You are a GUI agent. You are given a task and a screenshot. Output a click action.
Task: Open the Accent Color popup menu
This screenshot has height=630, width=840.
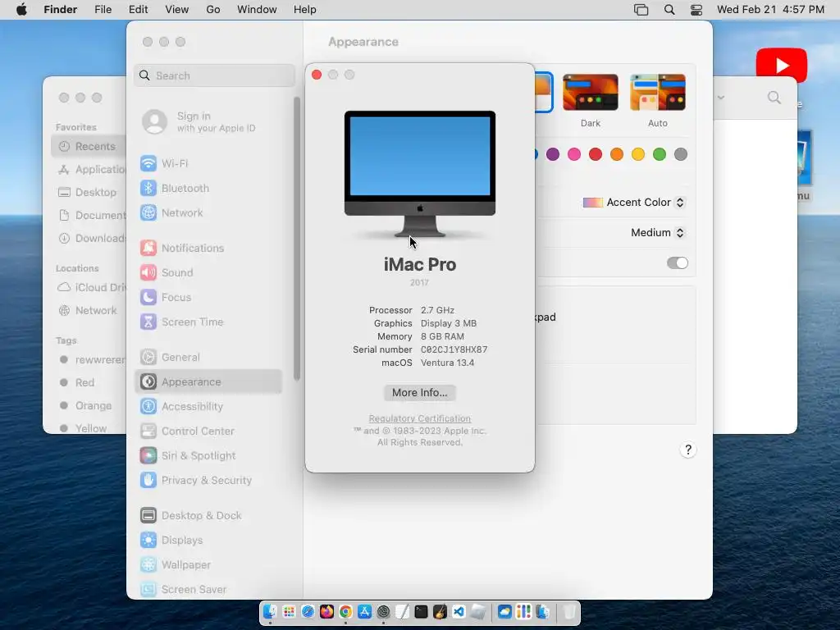tap(634, 203)
